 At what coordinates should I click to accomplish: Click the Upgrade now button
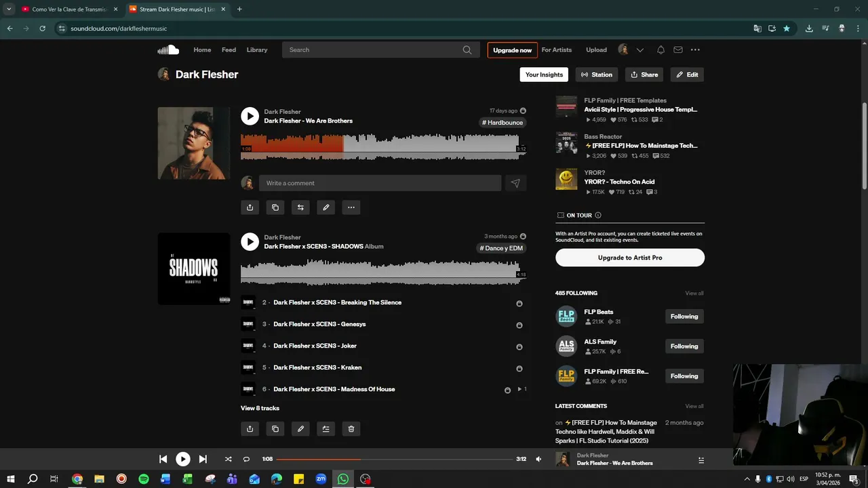(x=513, y=49)
